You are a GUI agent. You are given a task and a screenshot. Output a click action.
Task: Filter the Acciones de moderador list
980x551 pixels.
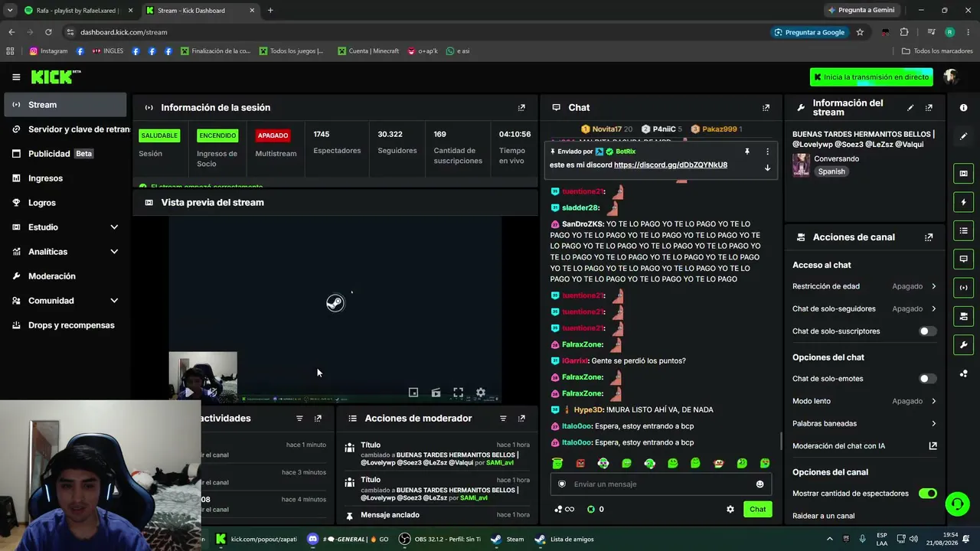(503, 419)
